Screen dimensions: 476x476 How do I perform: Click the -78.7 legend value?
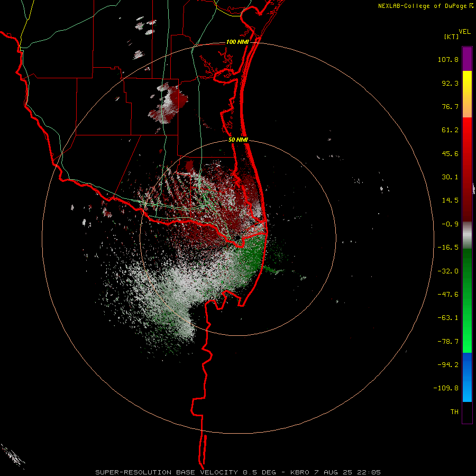pos(448,342)
